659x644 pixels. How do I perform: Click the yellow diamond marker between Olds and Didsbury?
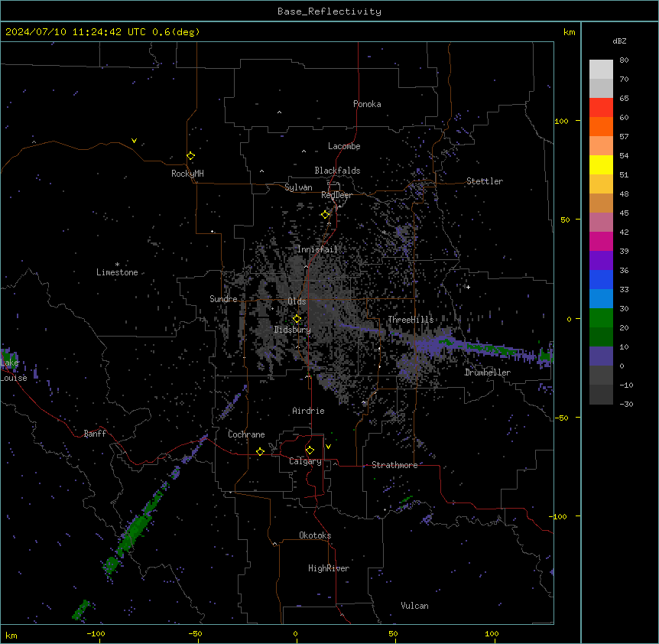297,319
